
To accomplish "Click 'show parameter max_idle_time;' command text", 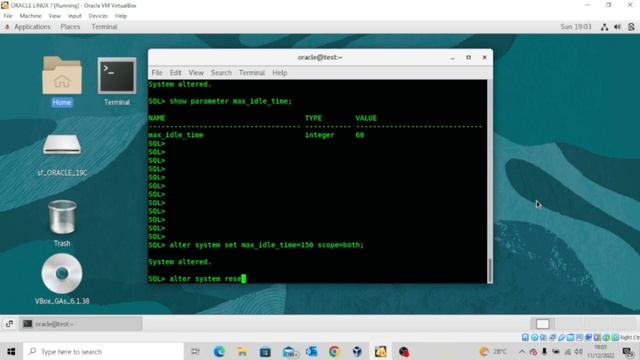I will pyautogui.click(x=231, y=101).
